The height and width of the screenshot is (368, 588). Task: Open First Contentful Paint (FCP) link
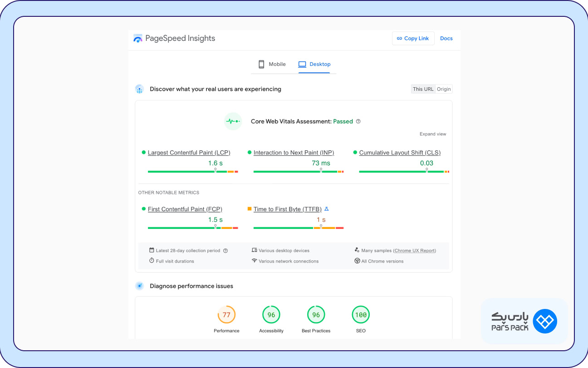(x=185, y=209)
